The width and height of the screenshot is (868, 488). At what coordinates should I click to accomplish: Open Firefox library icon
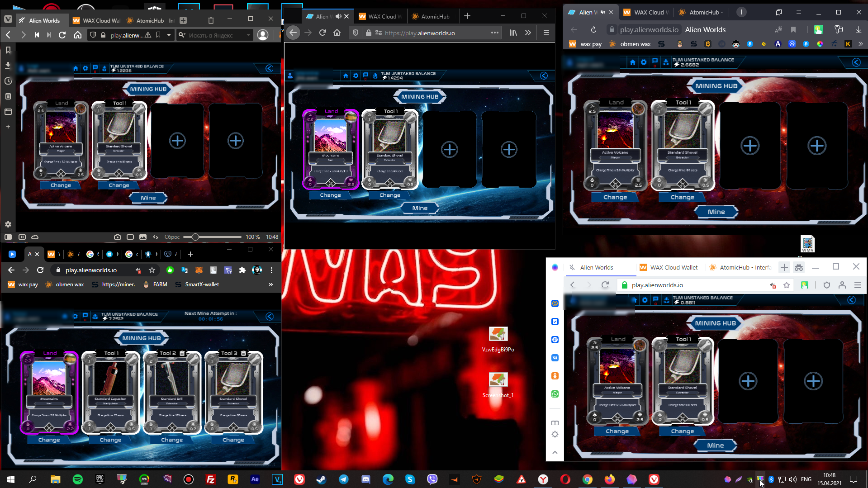click(513, 33)
